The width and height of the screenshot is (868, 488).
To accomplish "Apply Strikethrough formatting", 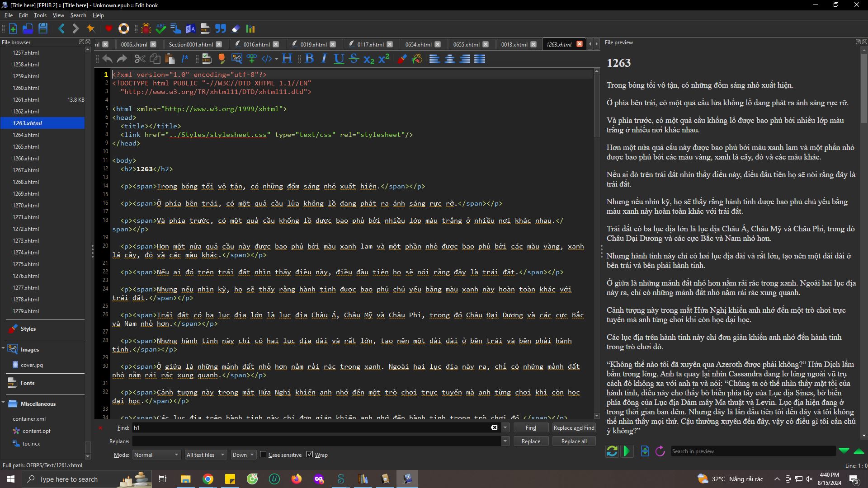I will 354,59.
